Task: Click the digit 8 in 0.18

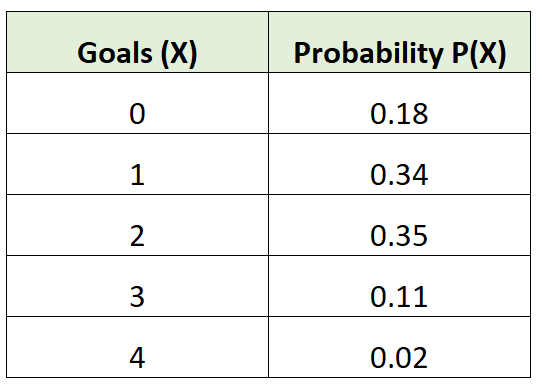Action: (x=420, y=114)
